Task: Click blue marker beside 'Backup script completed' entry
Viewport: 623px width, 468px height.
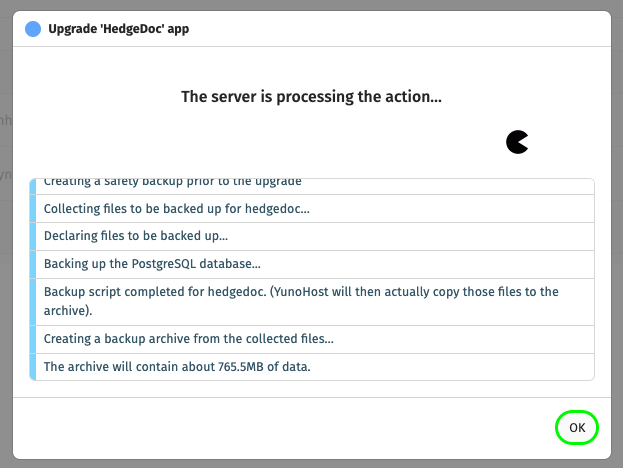Action: [33, 302]
